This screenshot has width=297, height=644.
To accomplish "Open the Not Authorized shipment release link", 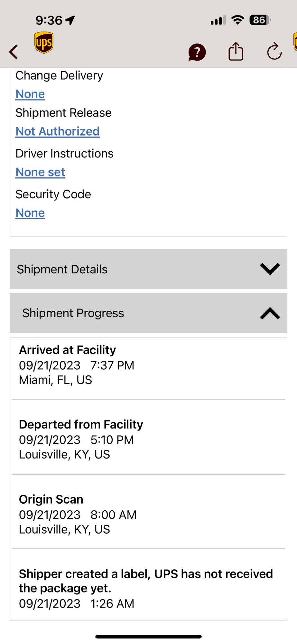I will [x=58, y=132].
